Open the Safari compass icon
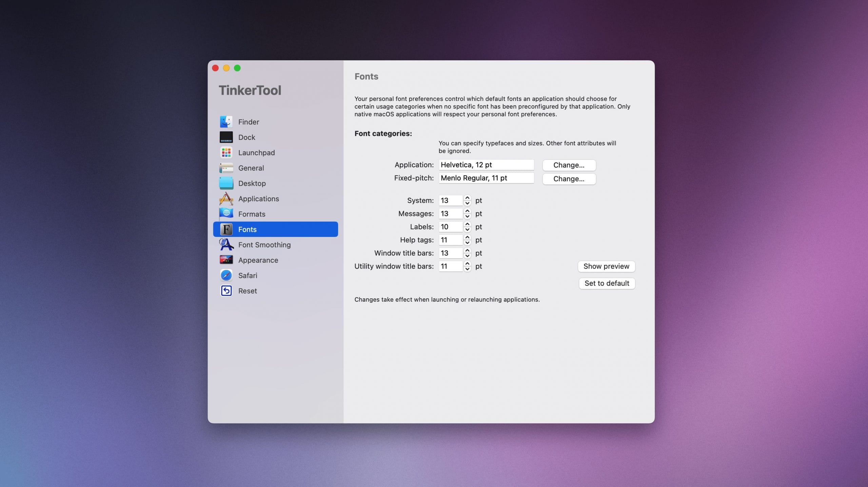The image size is (868, 487). pyautogui.click(x=226, y=276)
